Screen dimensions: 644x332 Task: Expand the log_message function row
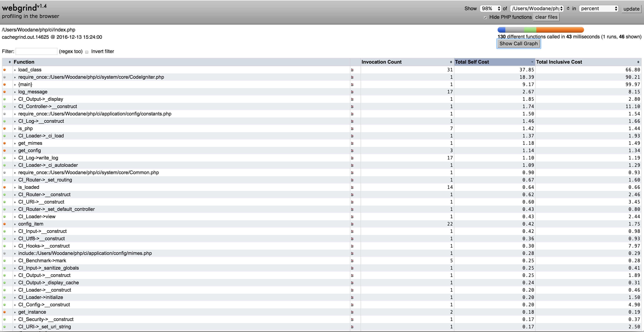point(15,92)
